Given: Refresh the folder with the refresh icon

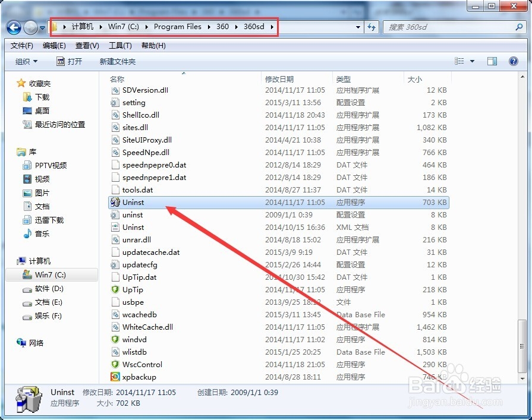Looking at the screenshot, I should tap(372, 27).
